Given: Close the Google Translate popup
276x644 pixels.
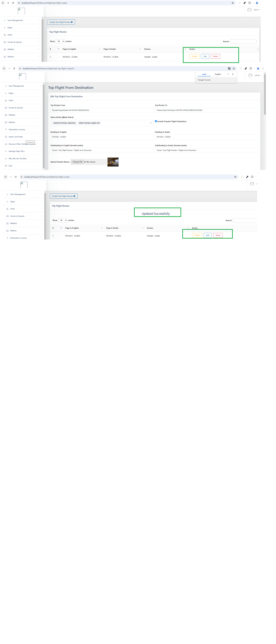Looking at the screenshot, I should click(x=233, y=74).
